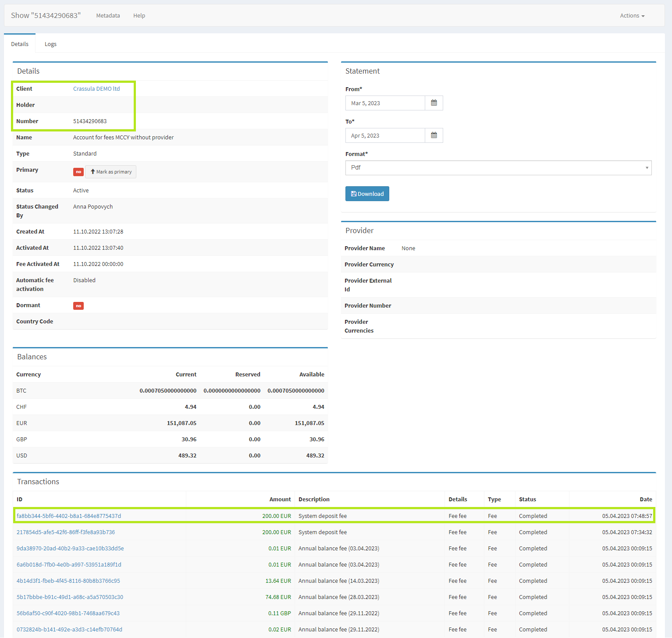
Task: Open calendar picker for To date
Action: pos(434,135)
